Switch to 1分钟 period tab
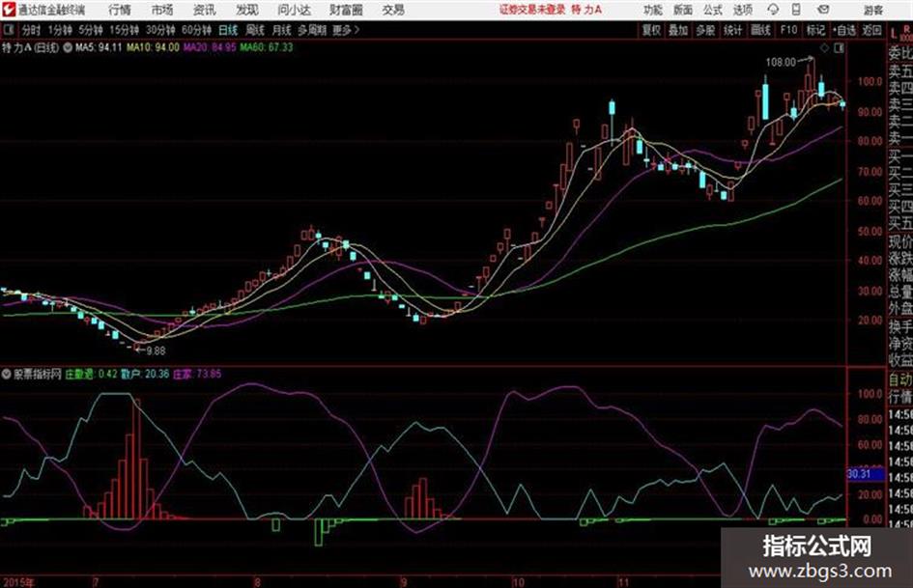 tap(60, 30)
